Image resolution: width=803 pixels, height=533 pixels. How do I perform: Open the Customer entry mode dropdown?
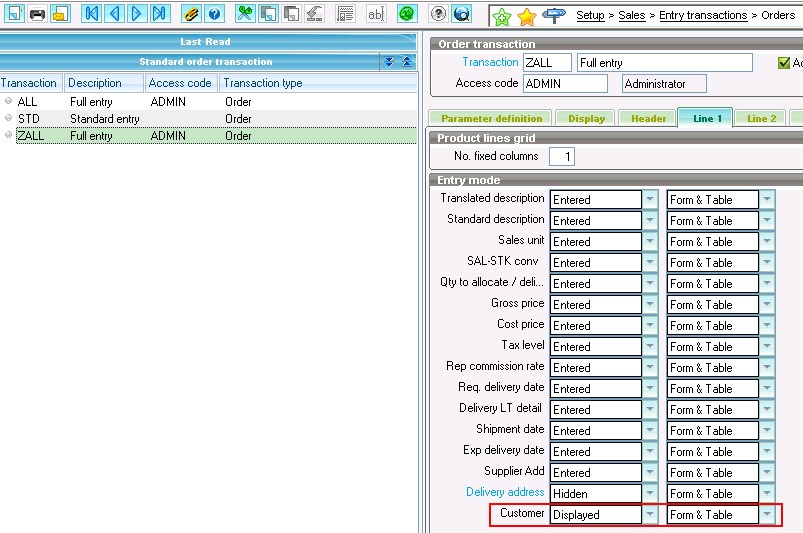pos(650,515)
